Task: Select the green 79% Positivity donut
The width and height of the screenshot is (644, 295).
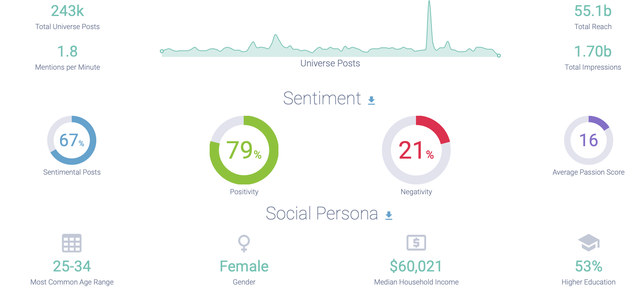Action: pos(244,150)
